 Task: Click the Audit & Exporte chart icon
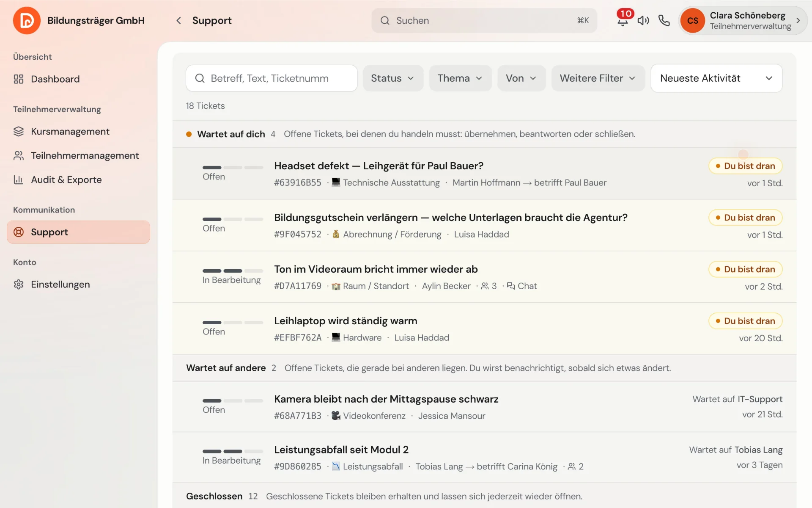coord(19,180)
